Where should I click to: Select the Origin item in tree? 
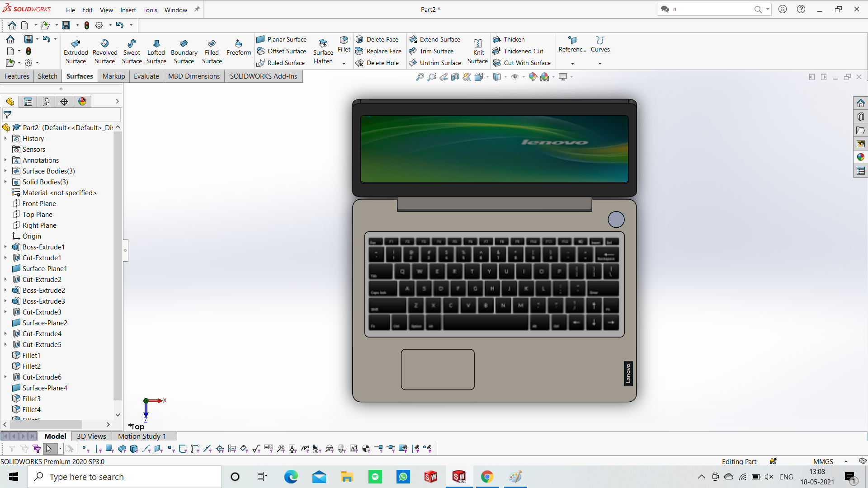(x=32, y=236)
